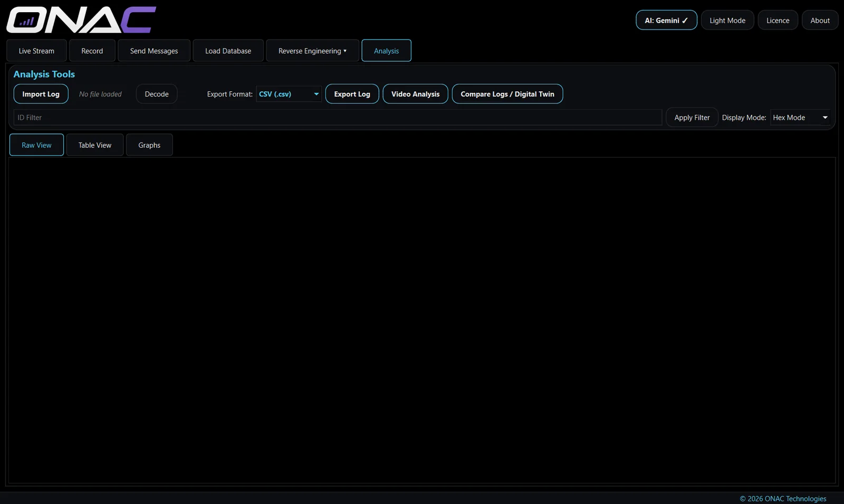Open Compare Logs / Digital Twin

pos(507,94)
